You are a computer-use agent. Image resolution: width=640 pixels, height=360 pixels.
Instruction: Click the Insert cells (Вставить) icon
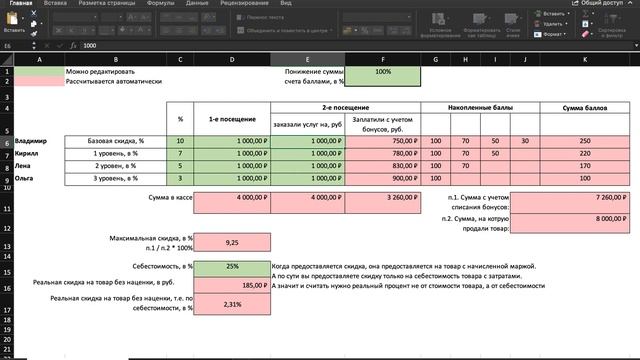pyautogui.click(x=538, y=13)
